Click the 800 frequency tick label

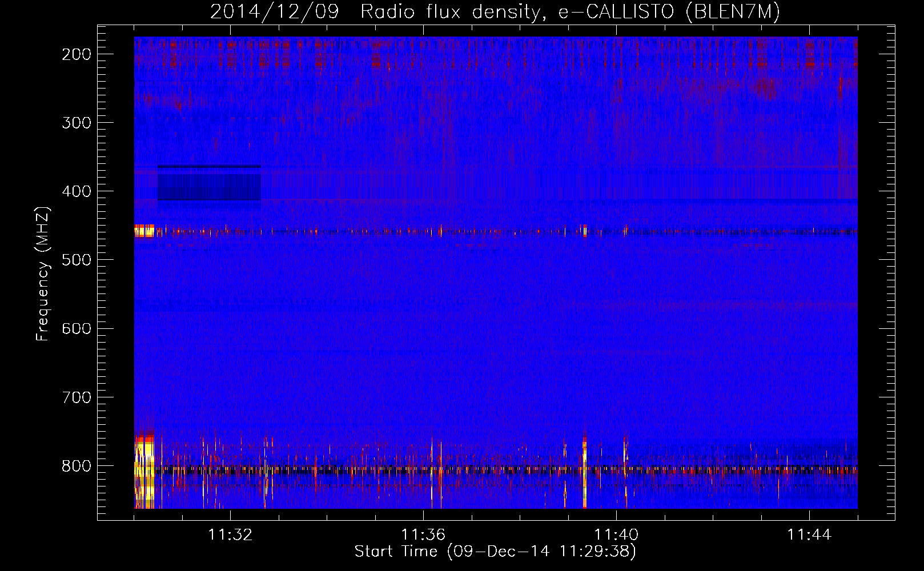pos(77,466)
